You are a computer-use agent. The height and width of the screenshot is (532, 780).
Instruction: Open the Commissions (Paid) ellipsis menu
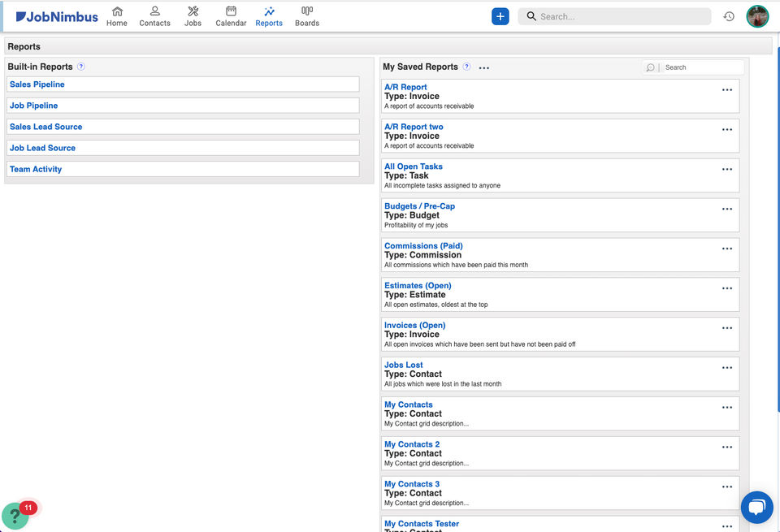pos(727,249)
